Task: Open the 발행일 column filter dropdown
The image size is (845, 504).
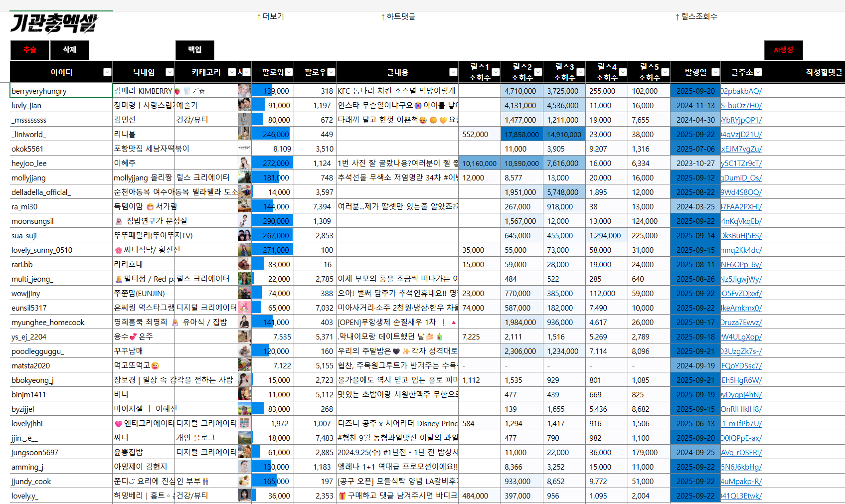Action: 715,72
